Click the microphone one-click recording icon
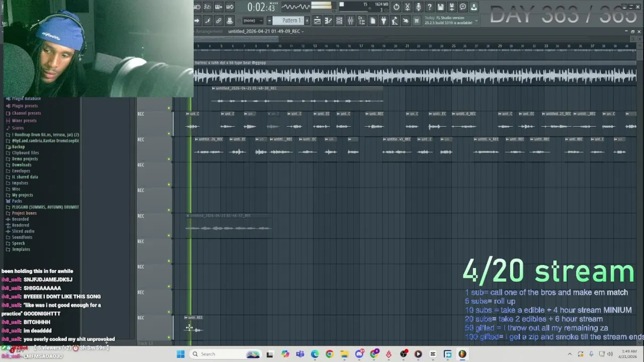Viewport: 644px width, 362px height. click(419, 7)
